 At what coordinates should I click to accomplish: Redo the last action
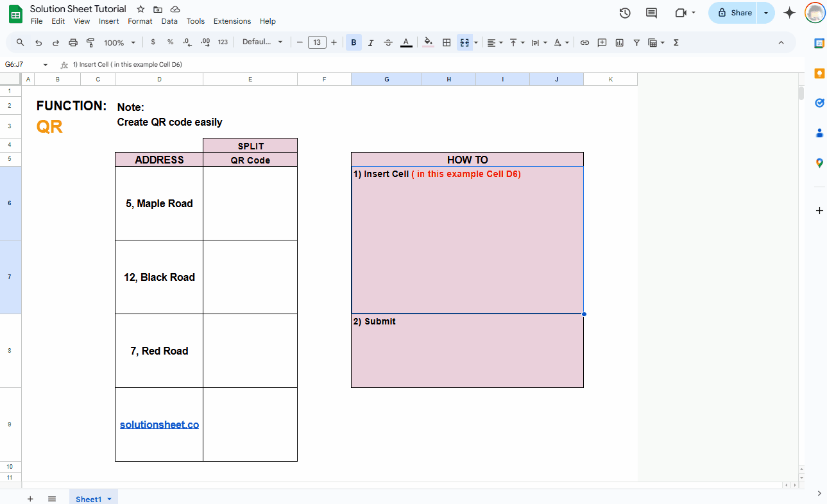pos(56,42)
